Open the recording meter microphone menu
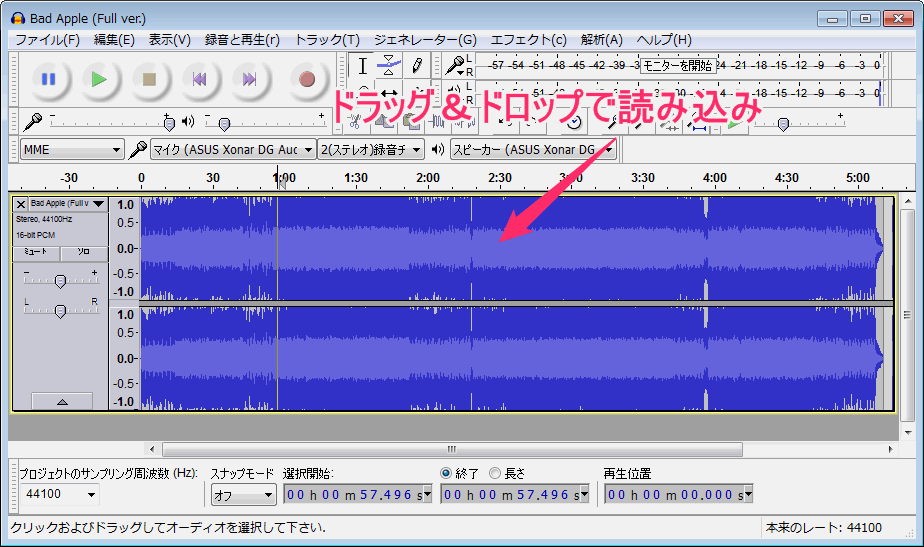This screenshot has width=924, height=547. [454, 65]
